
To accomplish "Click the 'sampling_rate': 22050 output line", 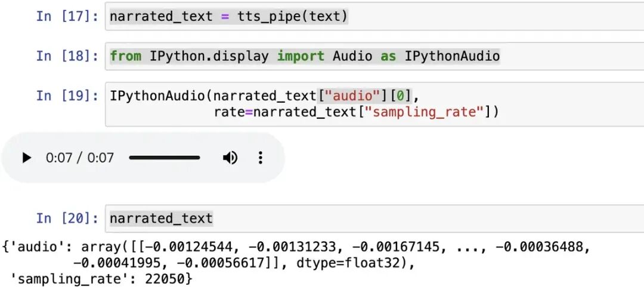I will coord(101,279).
